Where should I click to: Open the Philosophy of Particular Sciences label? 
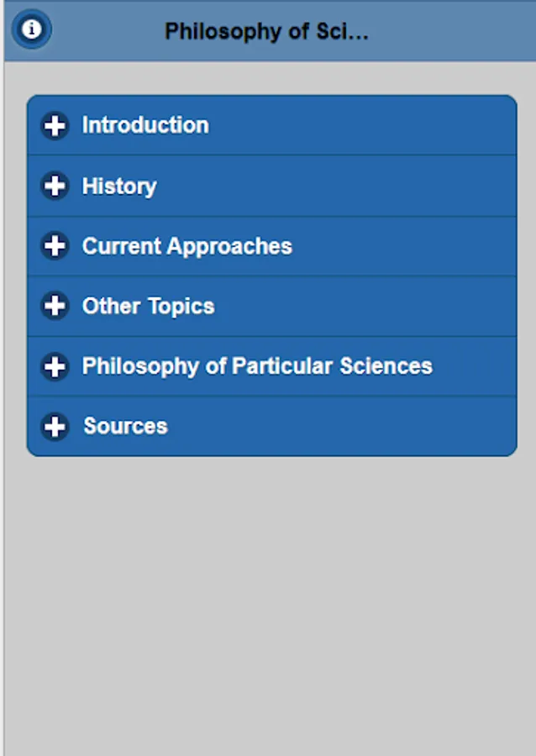click(257, 366)
